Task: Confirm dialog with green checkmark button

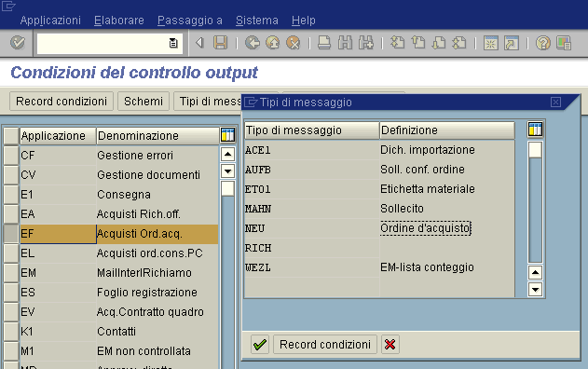Action: pyautogui.click(x=260, y=344)
